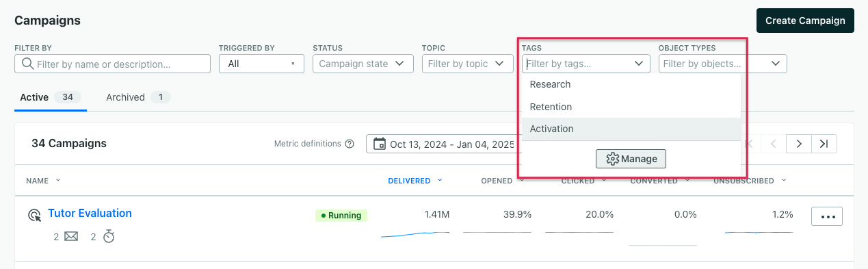Click the Opened column header
This screenshot has width=868, height=269.
coord(501,181)
